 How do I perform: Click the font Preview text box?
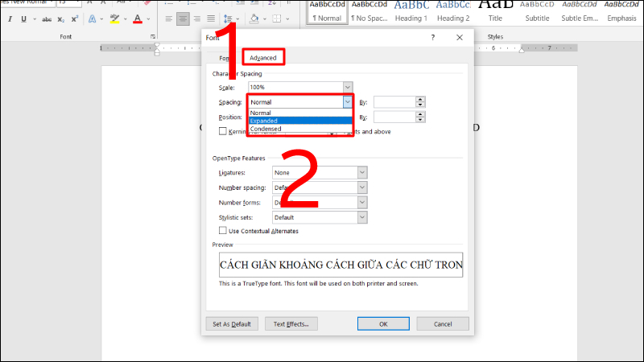[341, 265]
